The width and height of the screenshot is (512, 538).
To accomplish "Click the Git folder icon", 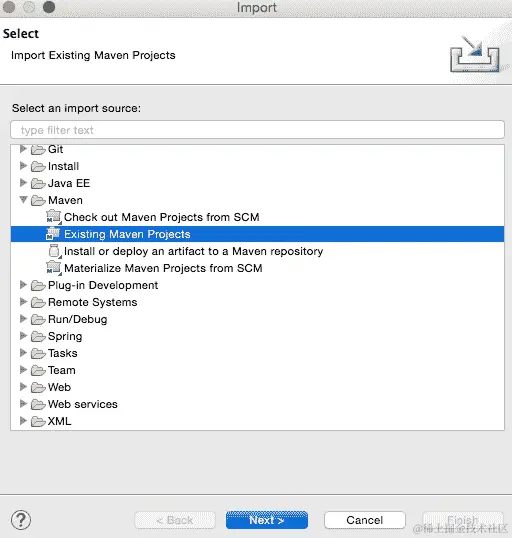I will pyautogui.click(x=38, y=150).
